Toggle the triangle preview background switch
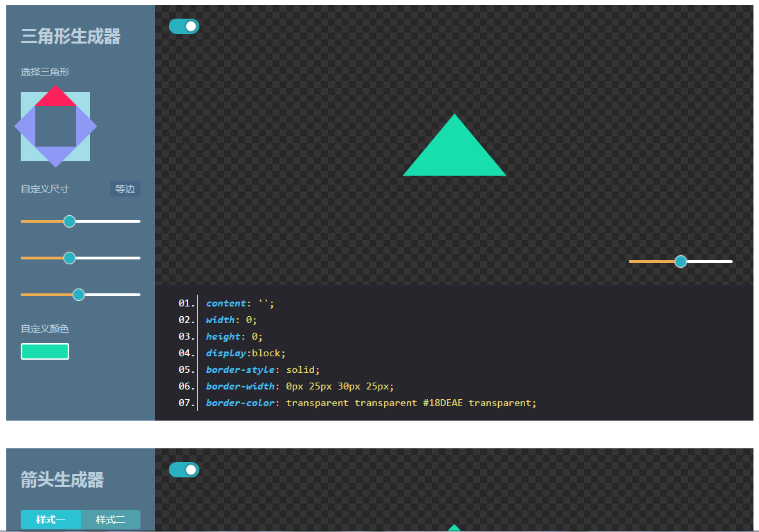Screen dimensions: 759x532 point(184,26)
